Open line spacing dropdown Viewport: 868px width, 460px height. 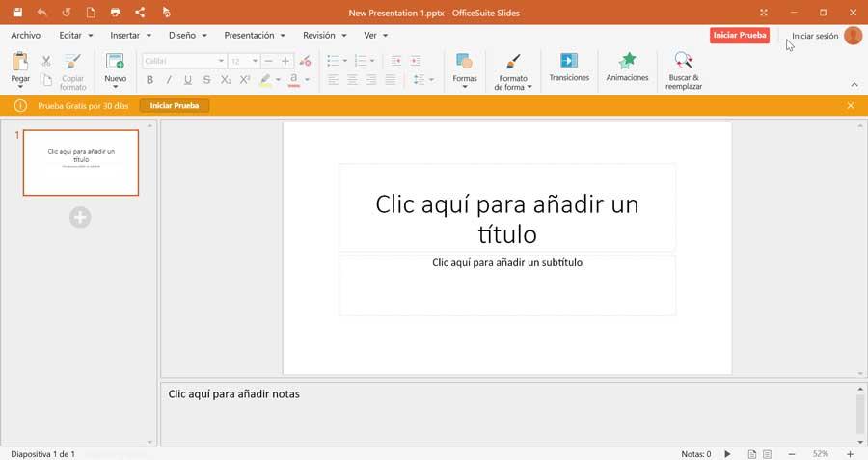click(431, 80)
